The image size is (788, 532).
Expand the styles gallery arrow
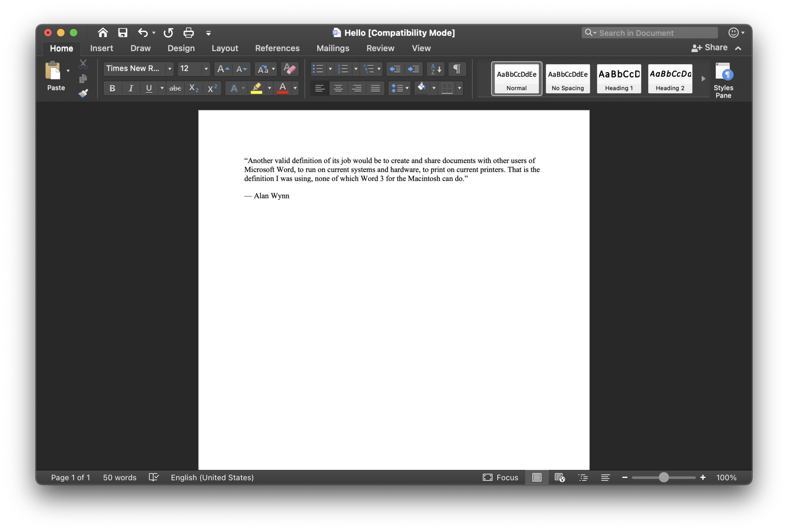(703, 79)
